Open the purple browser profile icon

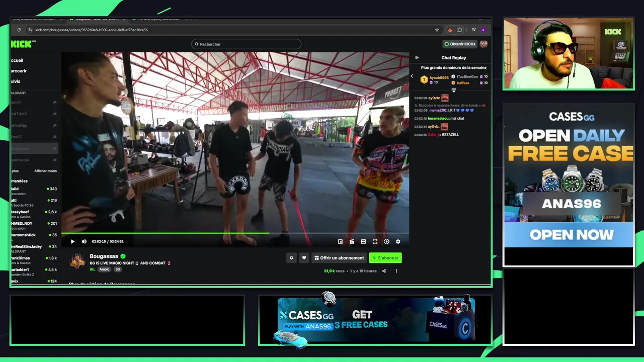click(x=483, y=30)
